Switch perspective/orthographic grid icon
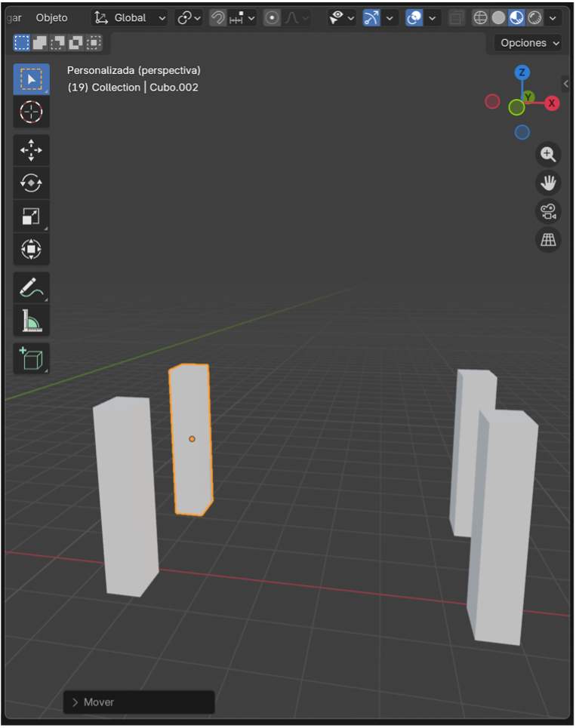 point(548,240)
